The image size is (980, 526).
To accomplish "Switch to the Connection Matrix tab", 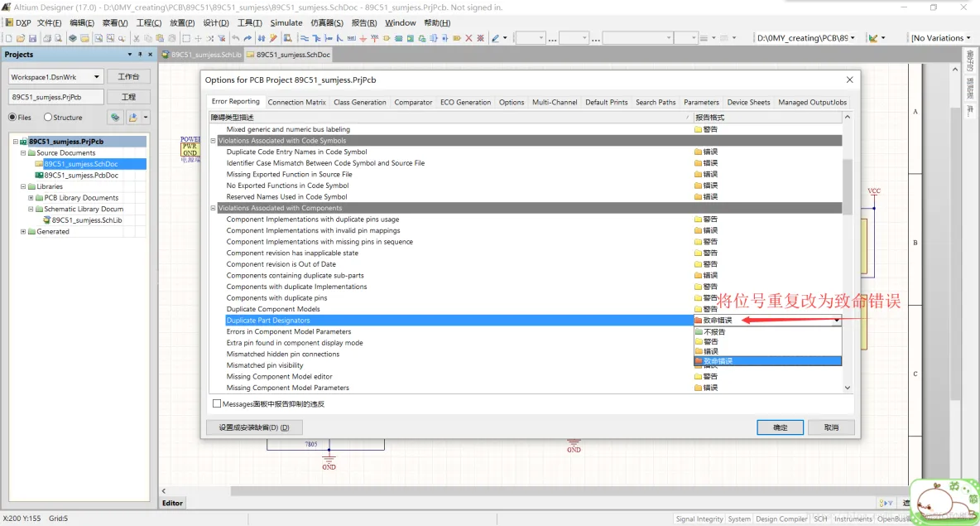I will (297, 102).
